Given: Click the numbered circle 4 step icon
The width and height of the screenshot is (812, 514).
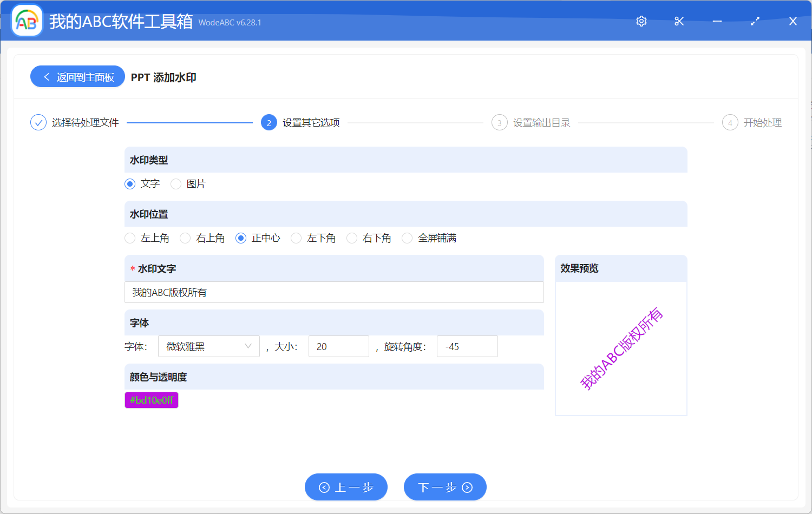Looking at the screenshot, I should coord(730,122).
